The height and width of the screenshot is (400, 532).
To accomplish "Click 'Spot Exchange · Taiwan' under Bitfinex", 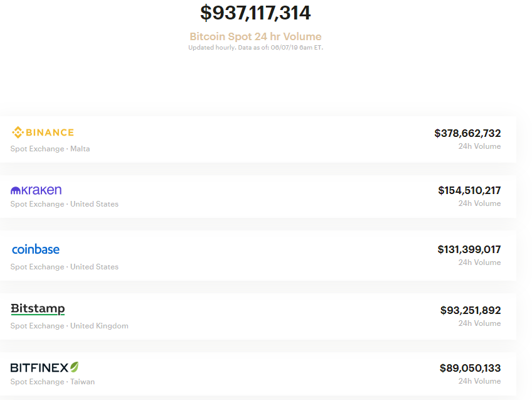I will pos(53,382).
